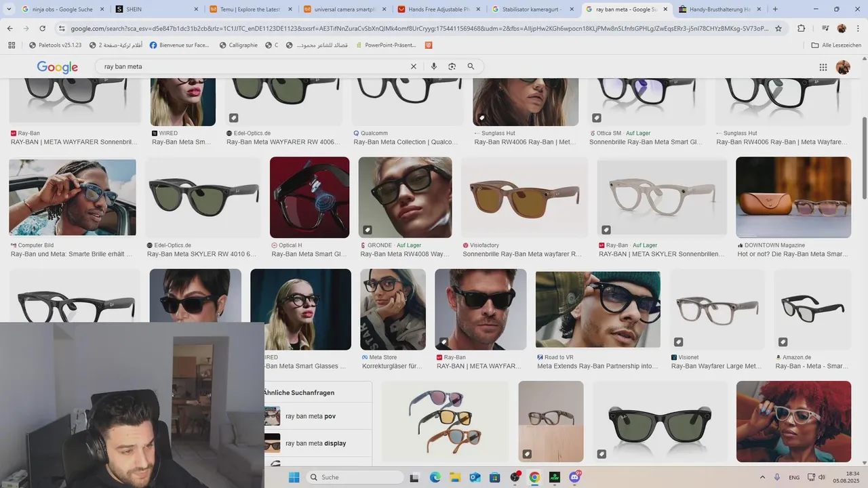868x488 pixels.
Task: Open the Alle Lesezeichen bookmarks folder
Action: (836, 45)
